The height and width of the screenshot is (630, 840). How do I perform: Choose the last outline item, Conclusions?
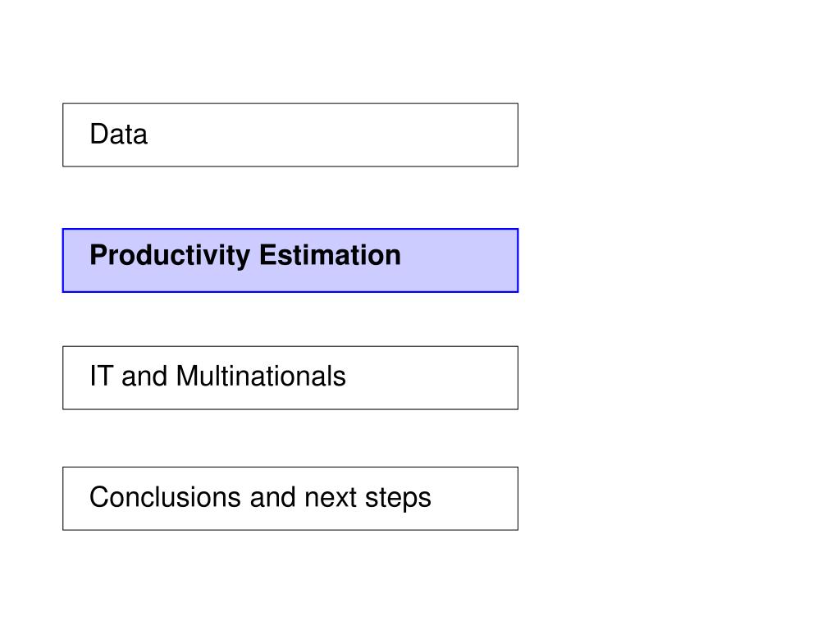click(290, 499)
